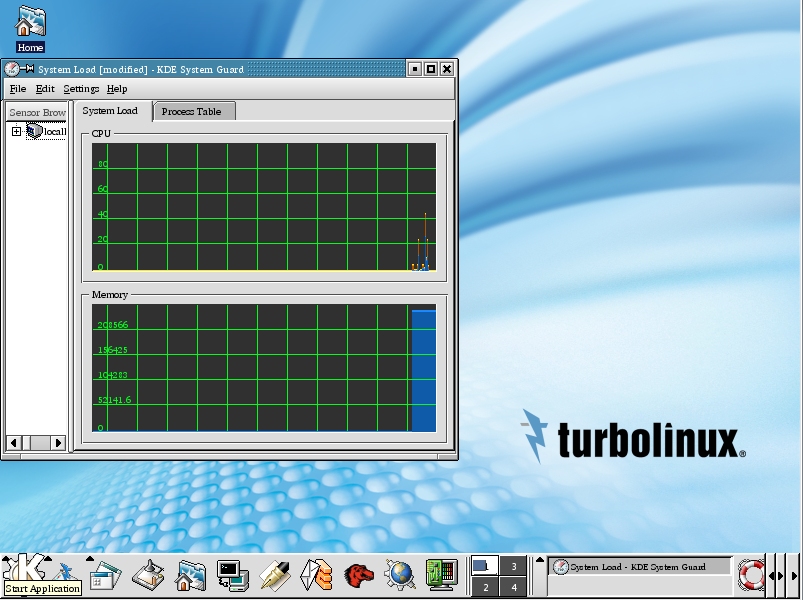Open the window menu icon in the title bar
Screen dimensions: 803x600
[12, 69]
